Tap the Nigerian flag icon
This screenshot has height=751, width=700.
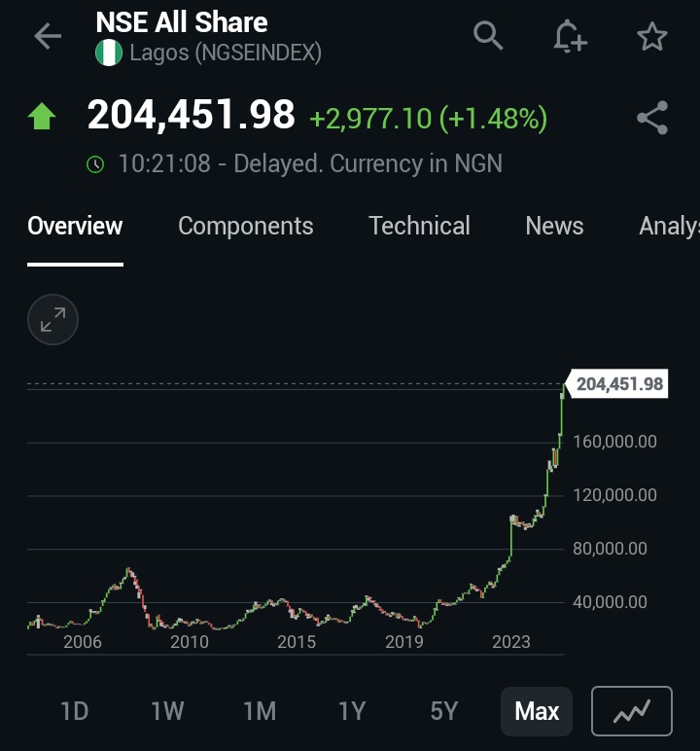point(109,53)
